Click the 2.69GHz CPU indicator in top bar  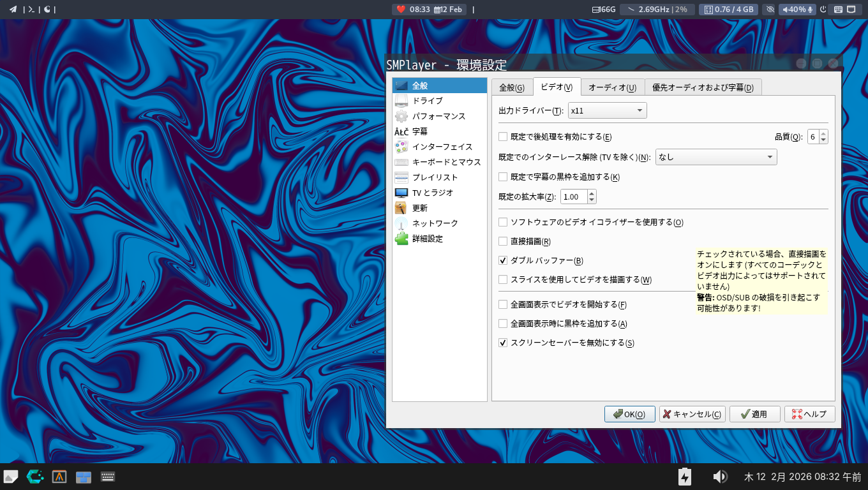[x=657, y=9]
